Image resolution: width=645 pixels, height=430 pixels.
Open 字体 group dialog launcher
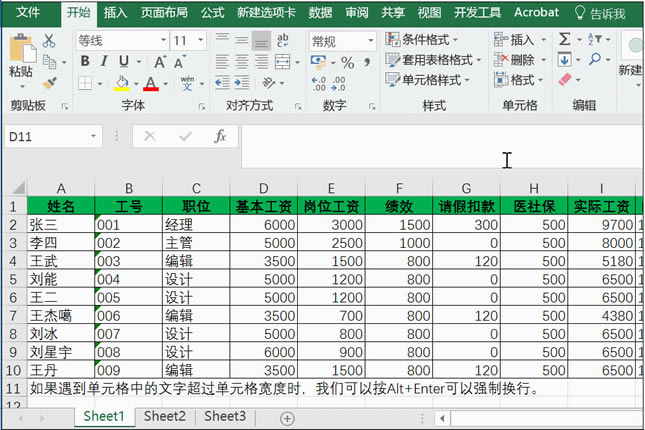(x=202, y=107)
